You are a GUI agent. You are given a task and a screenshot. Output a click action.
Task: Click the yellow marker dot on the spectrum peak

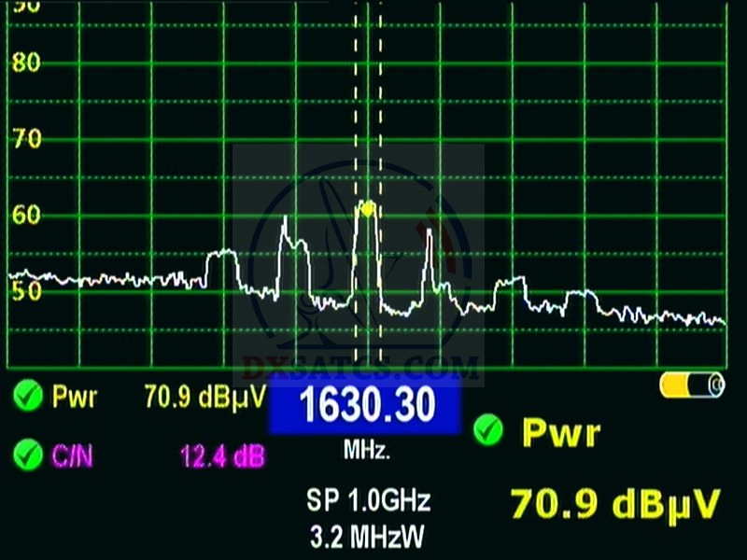(x=367, y=208)
